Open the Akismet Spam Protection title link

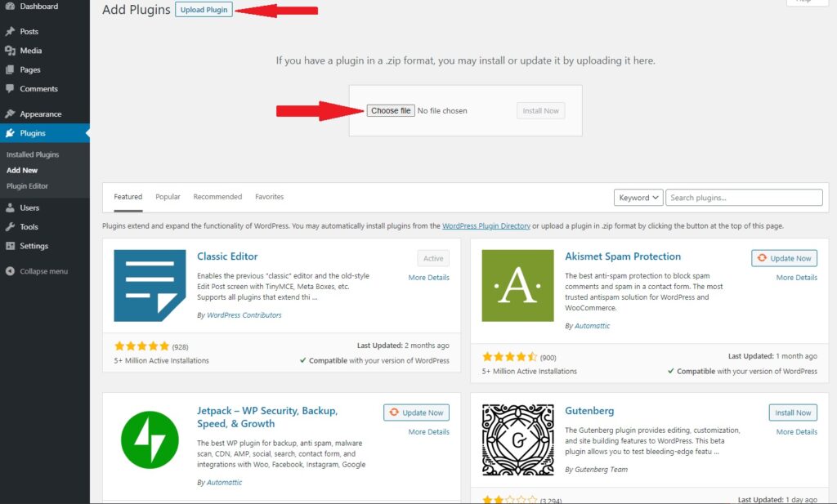[x=623, y=256]
